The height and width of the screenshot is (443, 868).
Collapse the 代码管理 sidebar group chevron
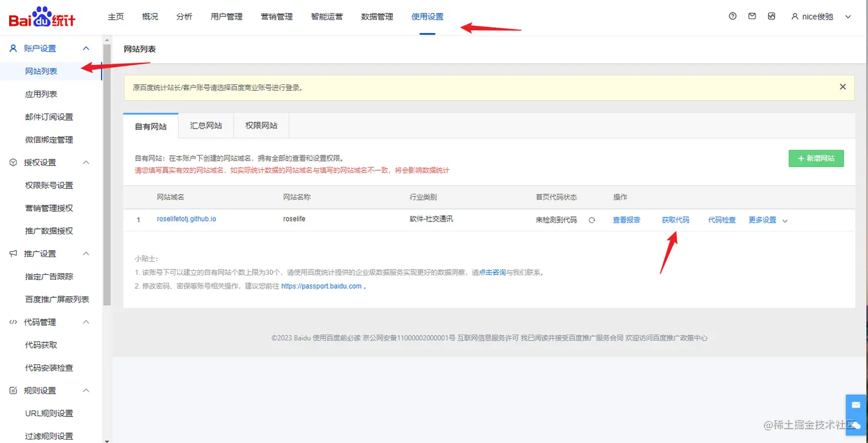(87, 322)
